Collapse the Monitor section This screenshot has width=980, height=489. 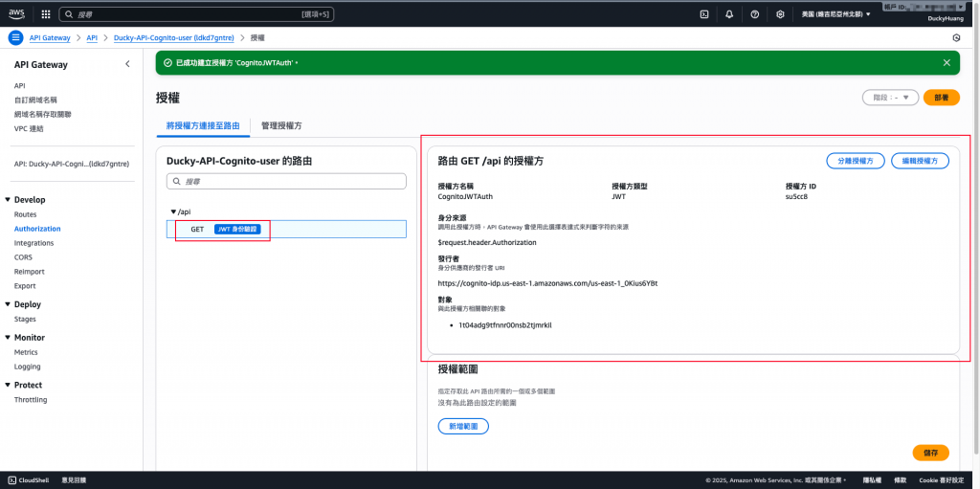pos(8,338)
